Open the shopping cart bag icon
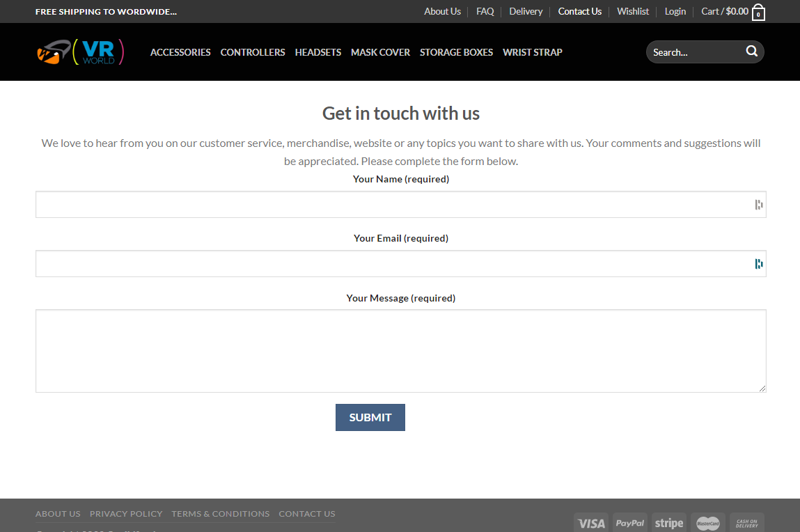 [758, 13]
